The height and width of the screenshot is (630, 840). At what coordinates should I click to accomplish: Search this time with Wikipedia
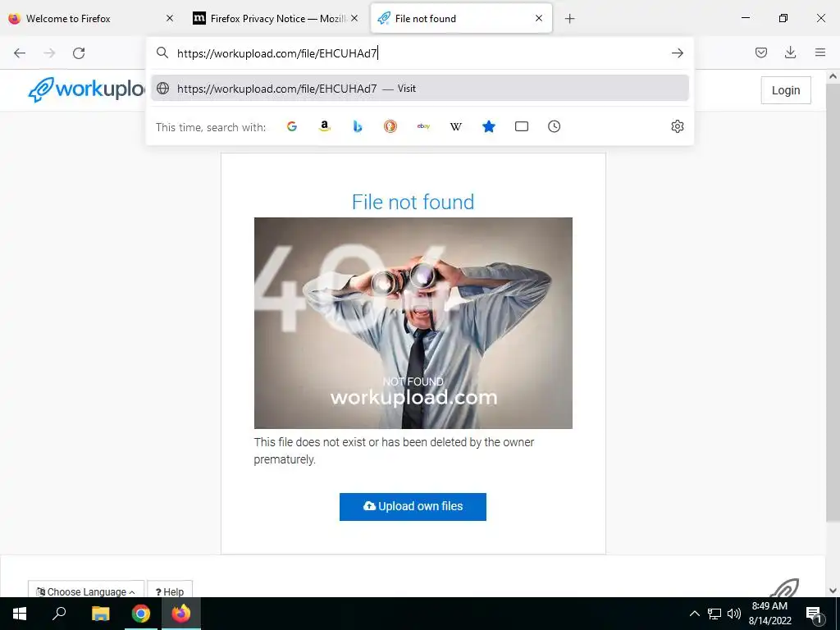point(456,126)
